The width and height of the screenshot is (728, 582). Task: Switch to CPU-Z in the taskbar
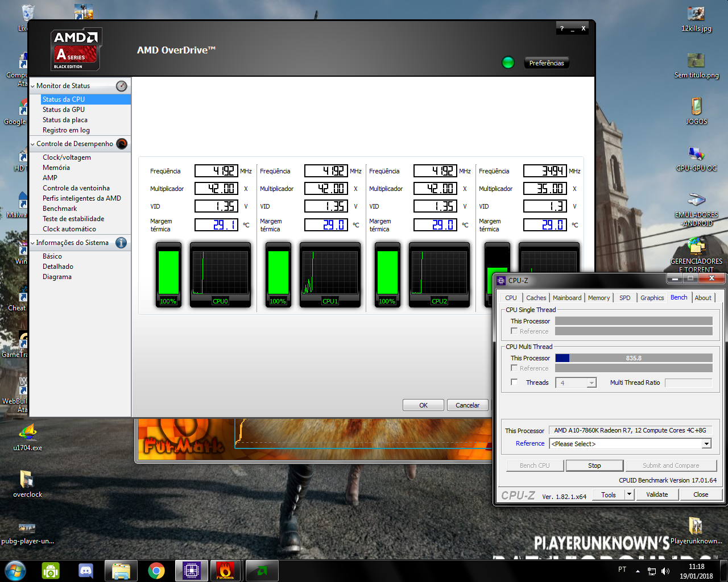point(192,571)
